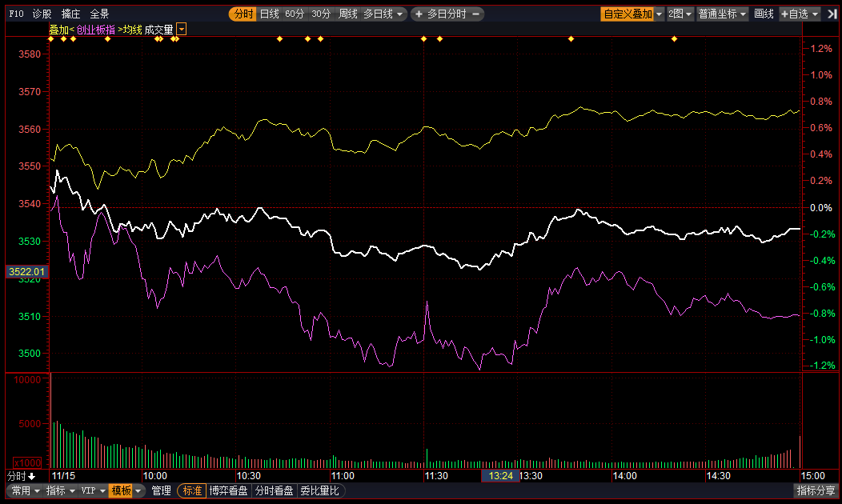Click the 13:24 time marker on the time axis
842x504 pixels.
pos(500,475)
